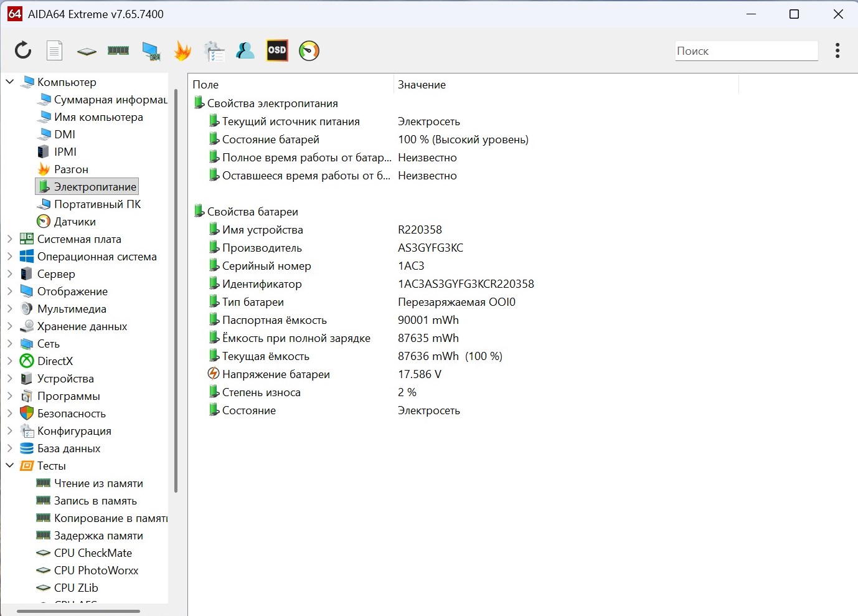Select CPU PhotoWorxx benchmark
858x616 pixels.
(x=96, y=571)
